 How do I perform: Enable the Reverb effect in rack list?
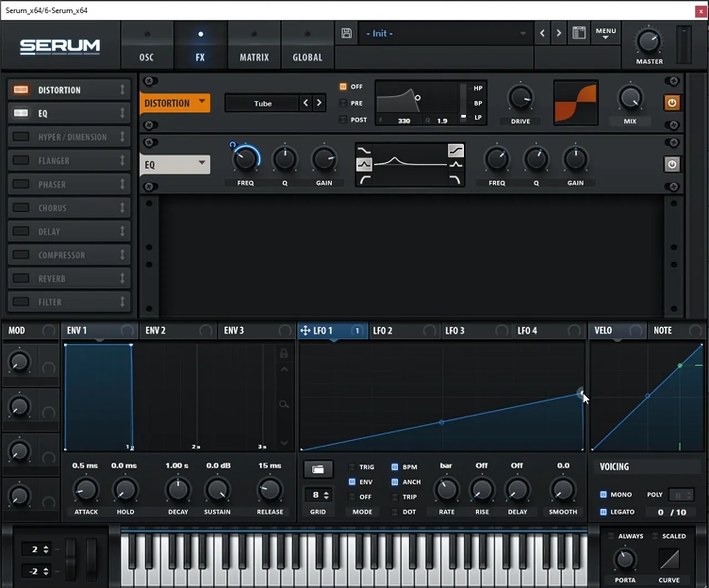(21, 278)
